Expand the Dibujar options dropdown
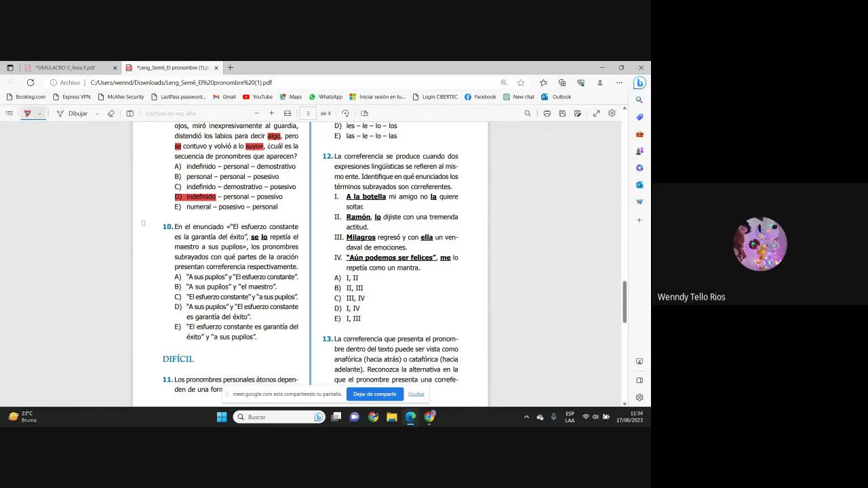The image size is (868, 488). (x=97, y=113)
